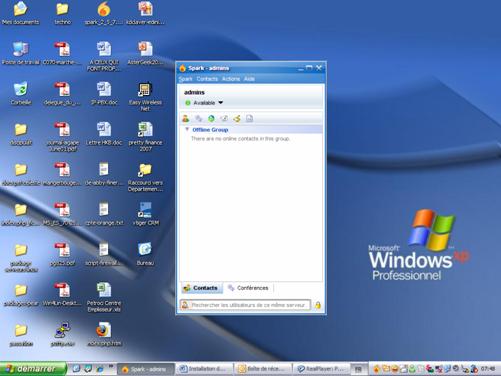Switch to the Boîte de réce... taskbar window
Viewport: 501px width, 376px height.
click(x=263, y=369)
